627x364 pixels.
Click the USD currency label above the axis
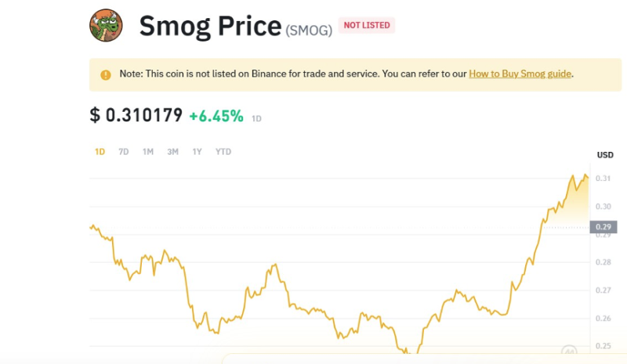point(605,155)
